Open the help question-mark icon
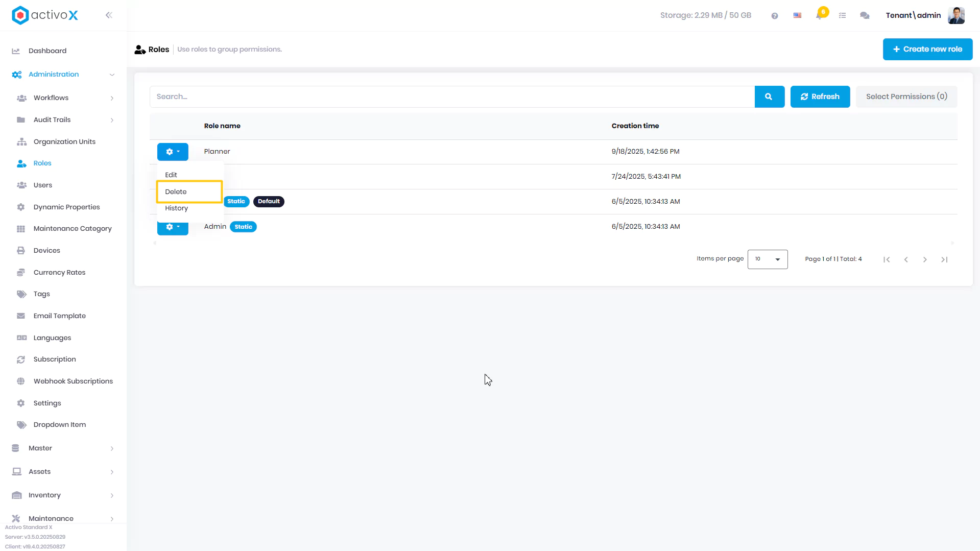Image resolution: width=980 pixels, height=551 pixels. (775, 16)
